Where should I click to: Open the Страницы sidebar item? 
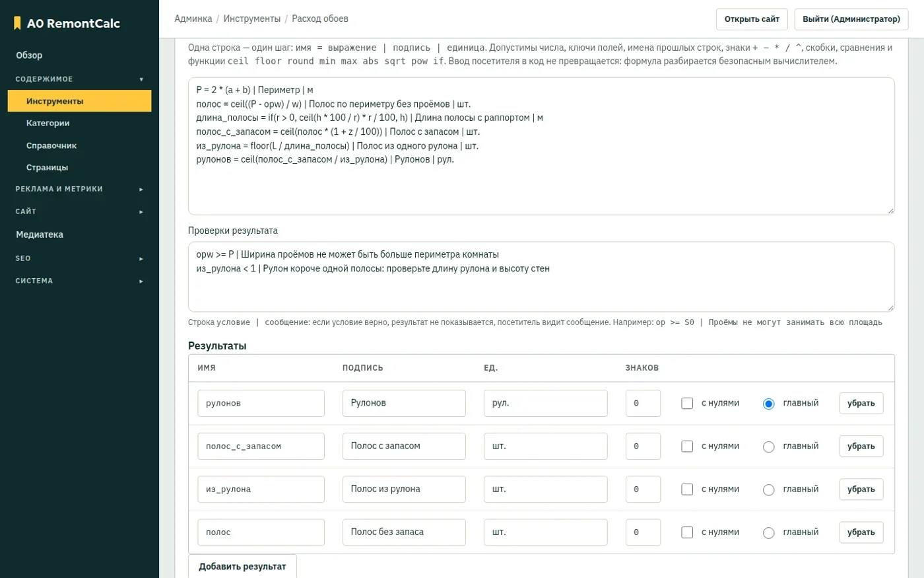tap(79, 167)
